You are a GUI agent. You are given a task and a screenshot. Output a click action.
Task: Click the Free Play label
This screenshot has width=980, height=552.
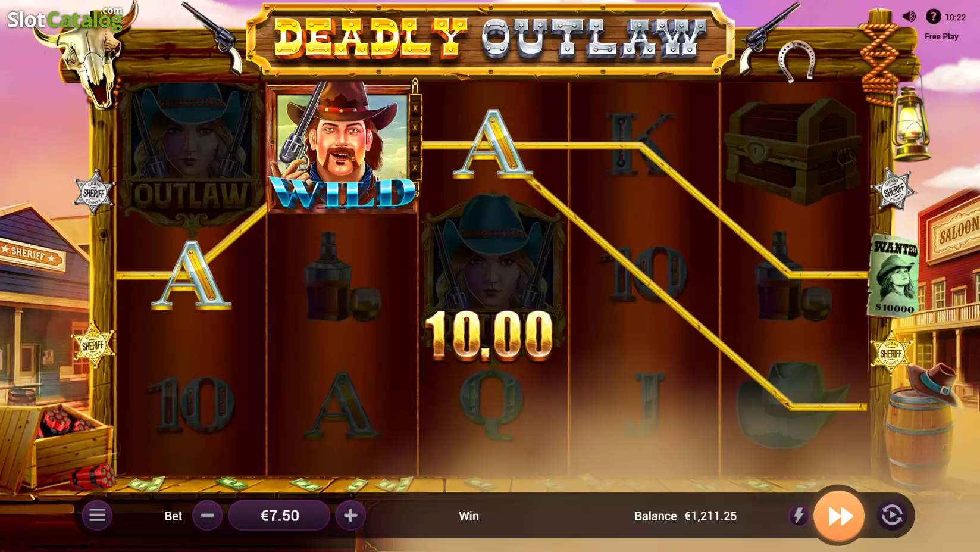[x=941, y=36]
